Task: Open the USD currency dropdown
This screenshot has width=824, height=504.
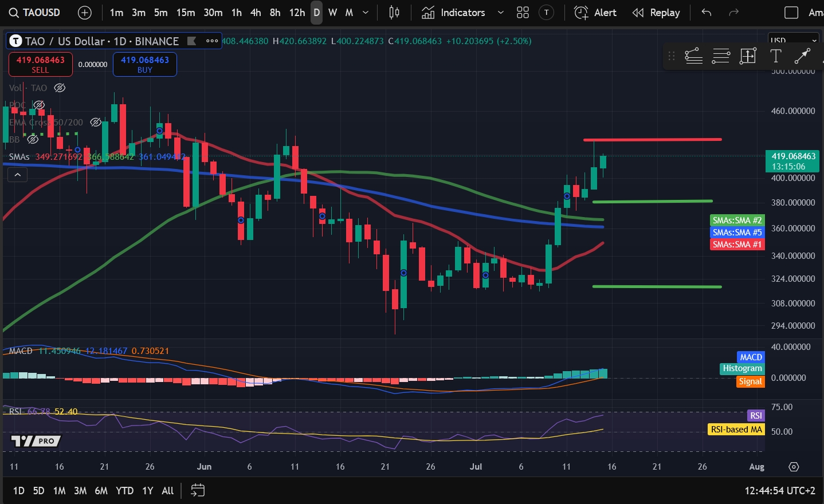Action: click(x=793, y=40)
